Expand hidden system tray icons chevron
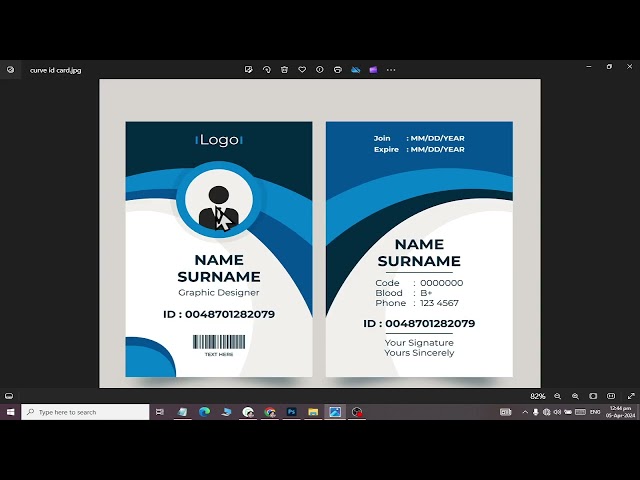 pyautogui.click(x=525, y=412)
